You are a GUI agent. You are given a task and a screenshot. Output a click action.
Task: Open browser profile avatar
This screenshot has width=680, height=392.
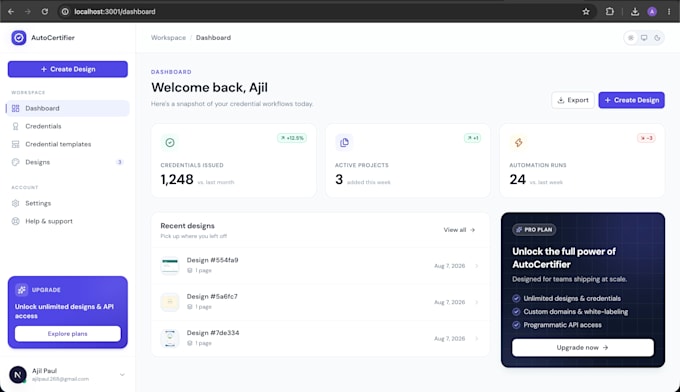pos(652,12)
